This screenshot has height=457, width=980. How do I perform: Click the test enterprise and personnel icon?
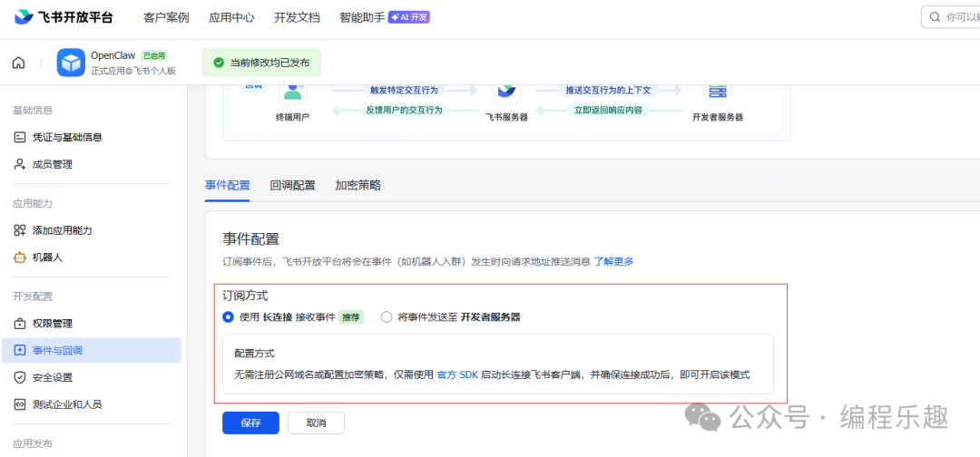19,404
